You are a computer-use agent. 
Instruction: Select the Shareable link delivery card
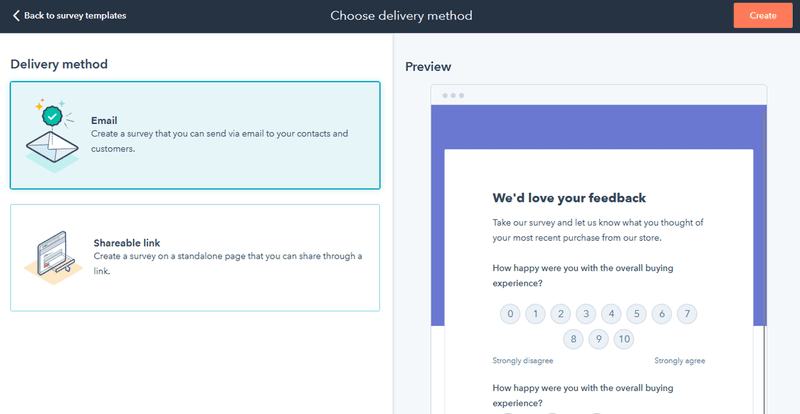(195, 258)
